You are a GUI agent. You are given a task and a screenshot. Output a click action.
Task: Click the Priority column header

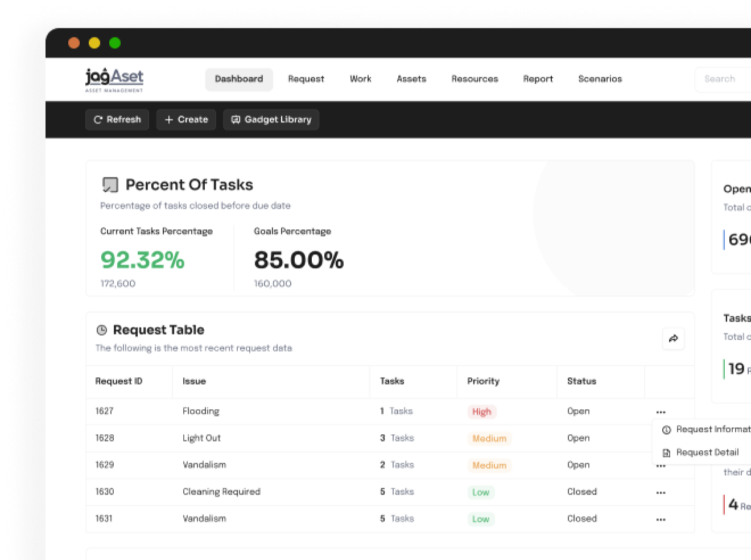click(x=483, y=381)
